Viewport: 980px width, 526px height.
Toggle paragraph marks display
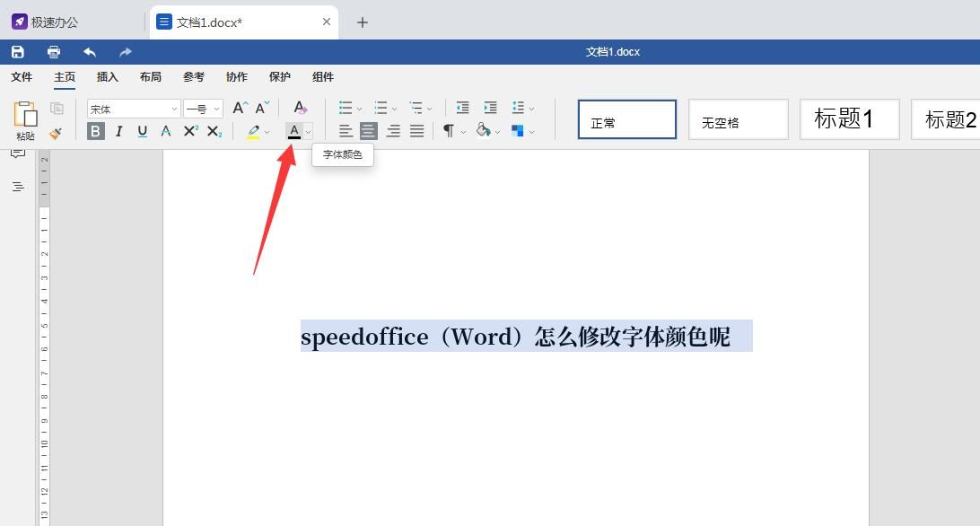[447, 131]
